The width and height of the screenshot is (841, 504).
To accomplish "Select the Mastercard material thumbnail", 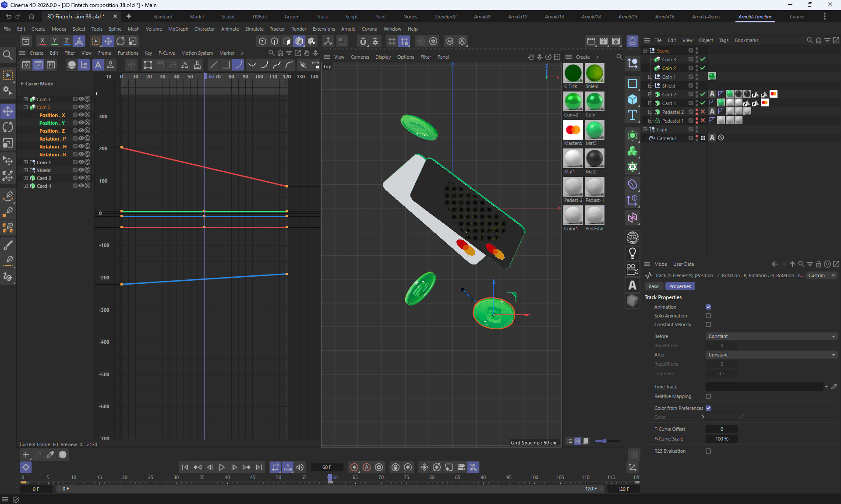I will (x=573, y=130).
